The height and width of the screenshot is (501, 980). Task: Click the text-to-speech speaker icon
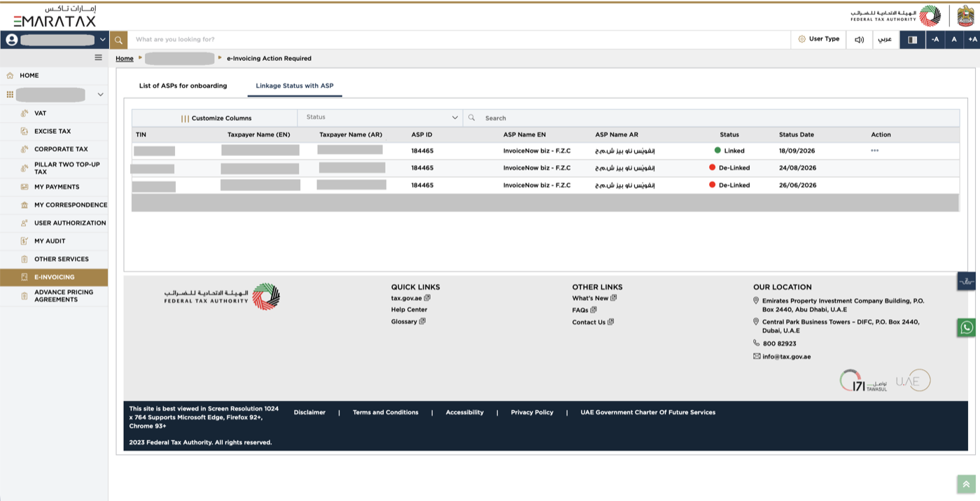[x=859, y=40]
